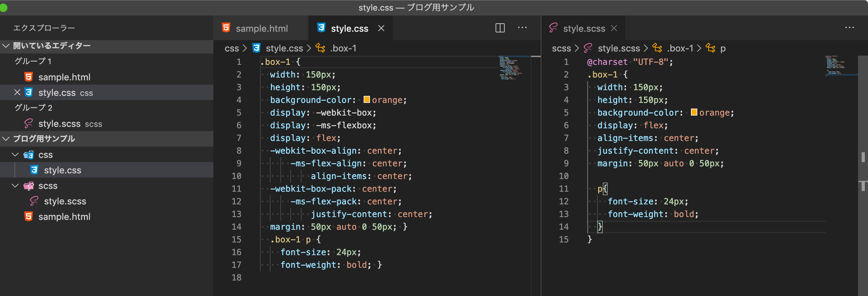The image size is (868, 296).
Task: Open the .box-1 breadcrumb in css editor
Action: [343, 48]
